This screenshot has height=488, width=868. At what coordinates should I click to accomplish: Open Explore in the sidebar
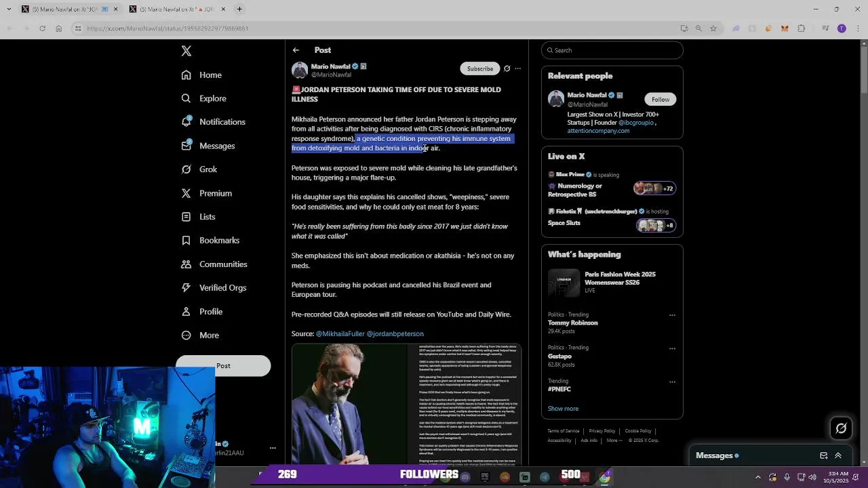pyautogui.click(x=203, y=98)
